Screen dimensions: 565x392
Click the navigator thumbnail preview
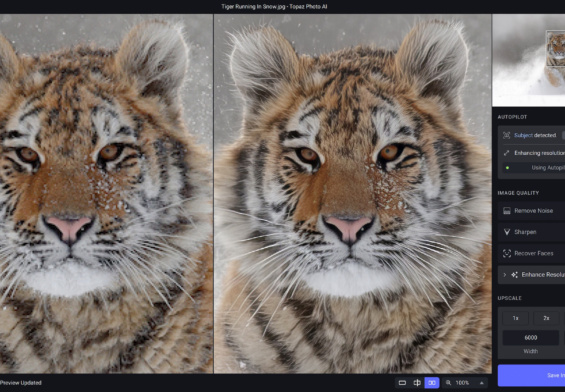coord(529,60)
